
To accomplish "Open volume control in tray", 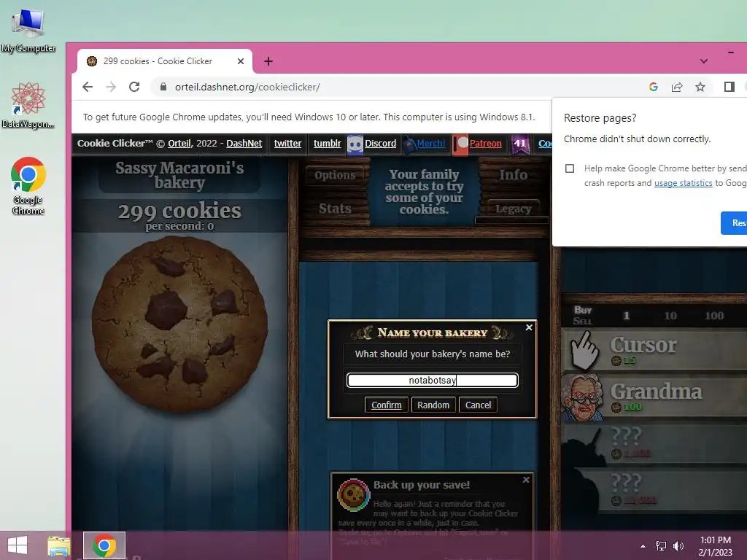I will coord(678,545).
